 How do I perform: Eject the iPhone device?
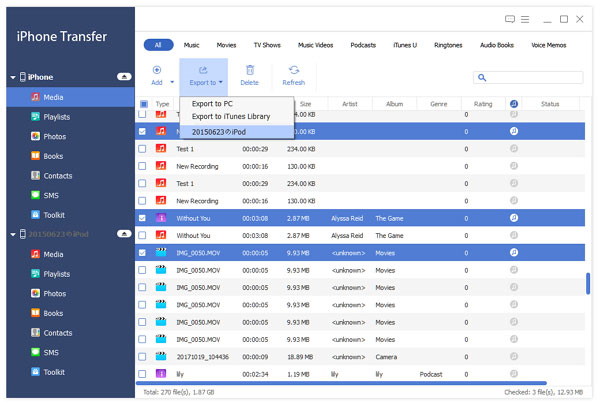[123, 76]
